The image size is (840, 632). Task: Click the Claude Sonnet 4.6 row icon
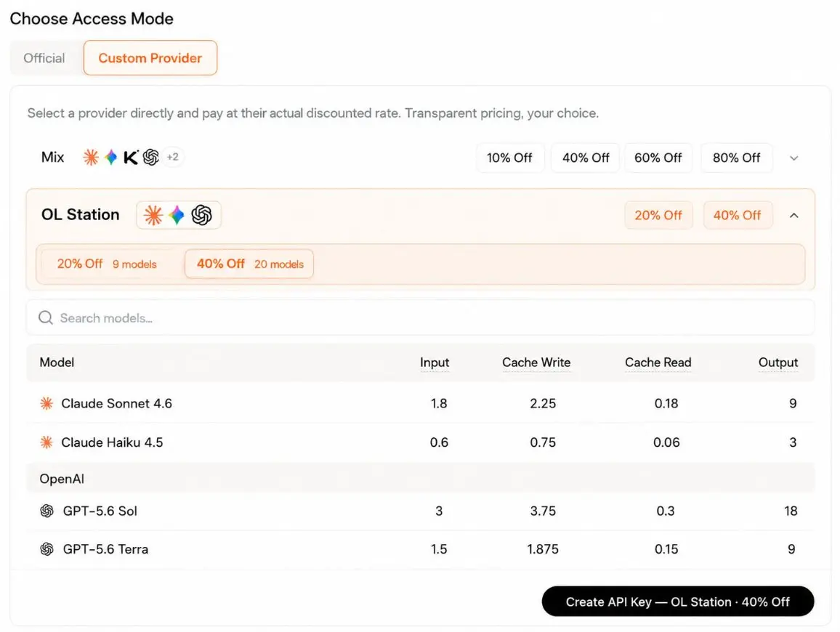[x=47, y=403]
